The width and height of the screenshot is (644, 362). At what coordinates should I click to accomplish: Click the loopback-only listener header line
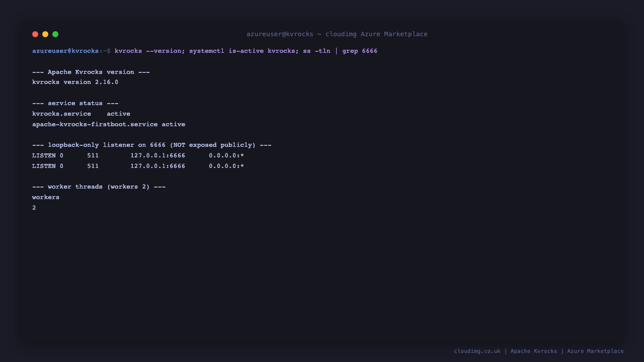point(152,145)
